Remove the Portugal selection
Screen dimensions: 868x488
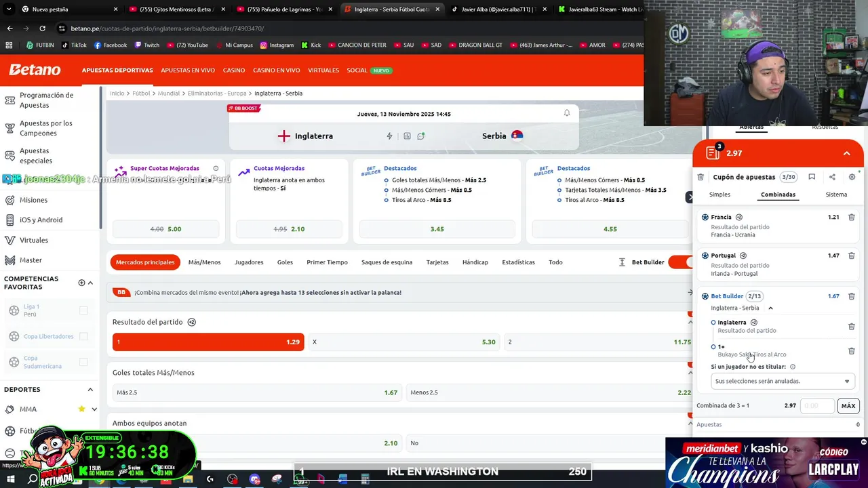[852, 256]
